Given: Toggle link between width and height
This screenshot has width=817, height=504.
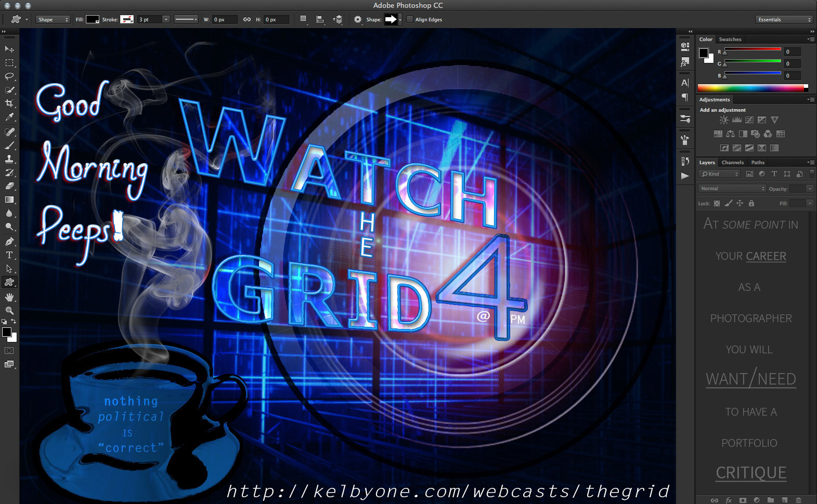Looking at the screenshot, I should 247,19.
